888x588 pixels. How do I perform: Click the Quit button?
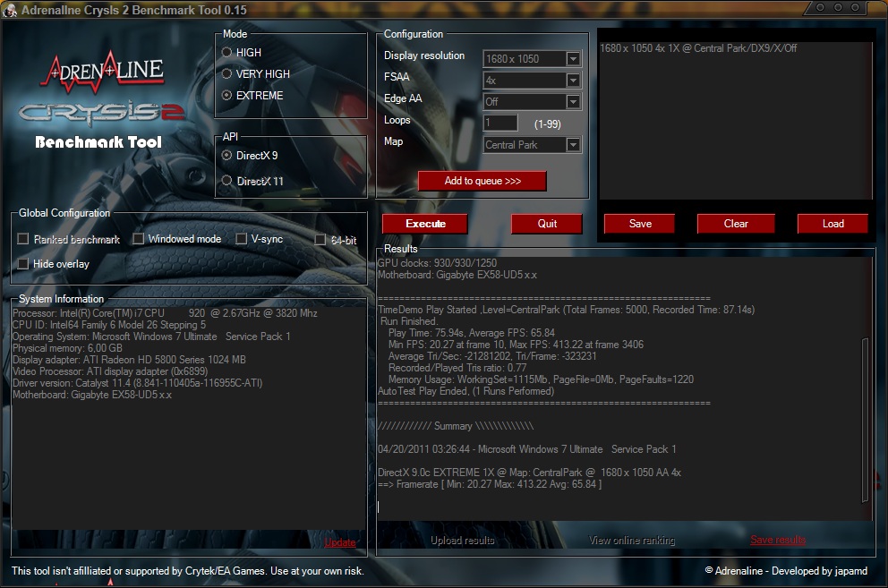(547, 224)
